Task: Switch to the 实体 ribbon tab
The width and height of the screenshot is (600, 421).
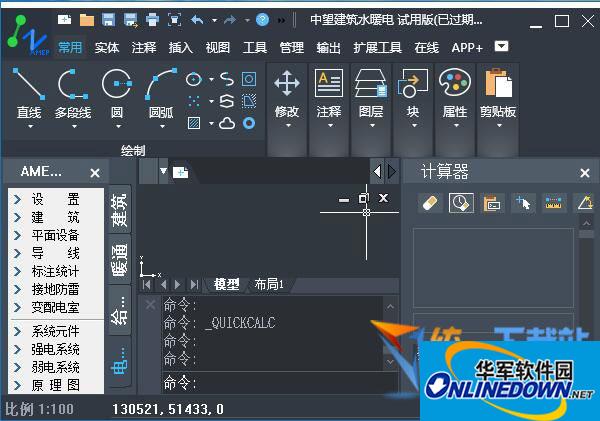Action: 107,48
